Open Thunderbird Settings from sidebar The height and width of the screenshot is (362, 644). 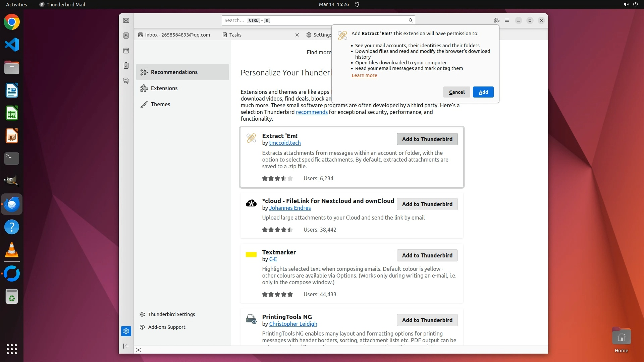[x=171, y=314]
